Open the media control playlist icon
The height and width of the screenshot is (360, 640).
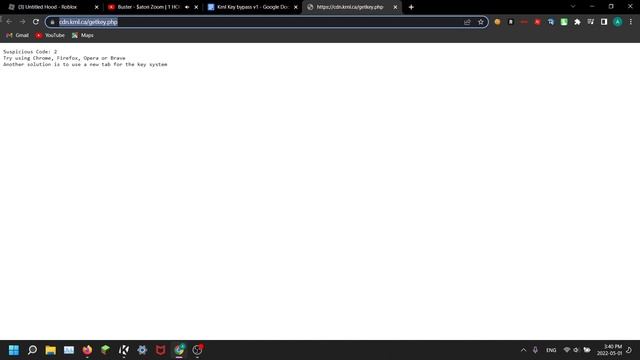(x=591, y=22)
